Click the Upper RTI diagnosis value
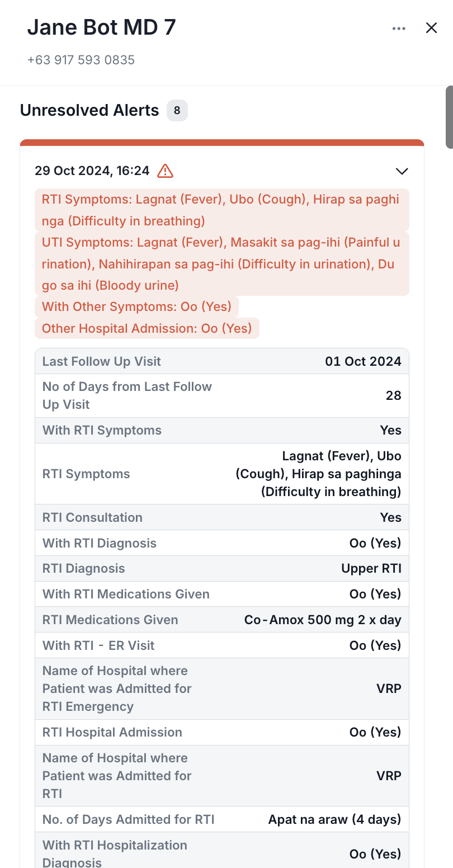 tap(371, 568)
